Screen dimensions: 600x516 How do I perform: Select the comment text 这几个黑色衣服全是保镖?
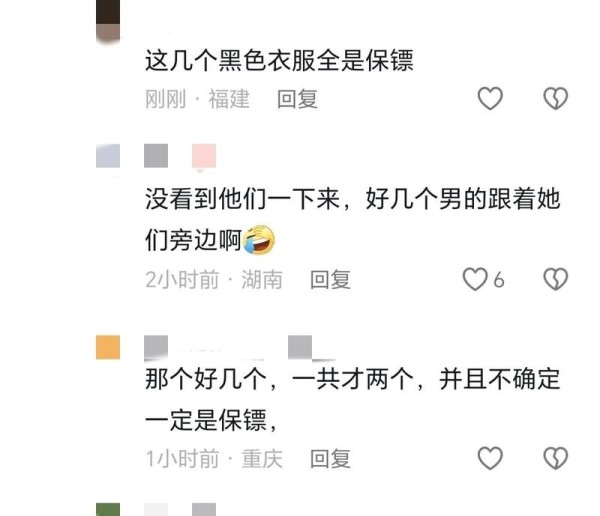pos(279,60)
